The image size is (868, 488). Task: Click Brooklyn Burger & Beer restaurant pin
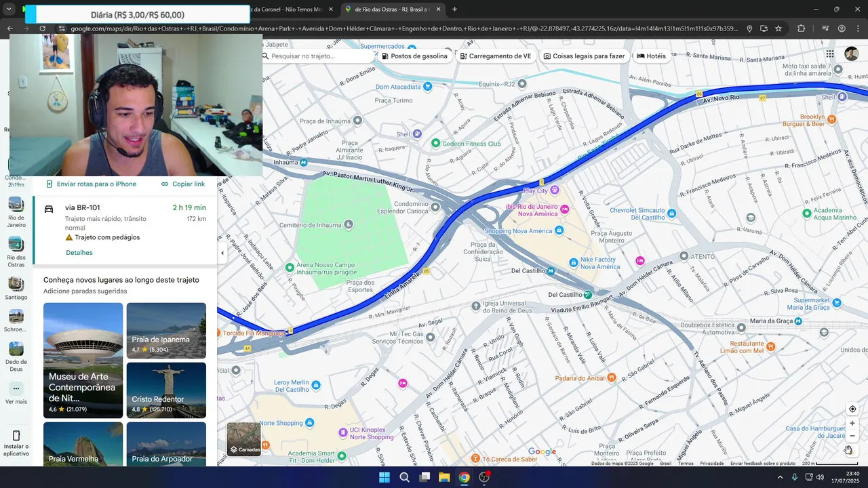(832, 120)
